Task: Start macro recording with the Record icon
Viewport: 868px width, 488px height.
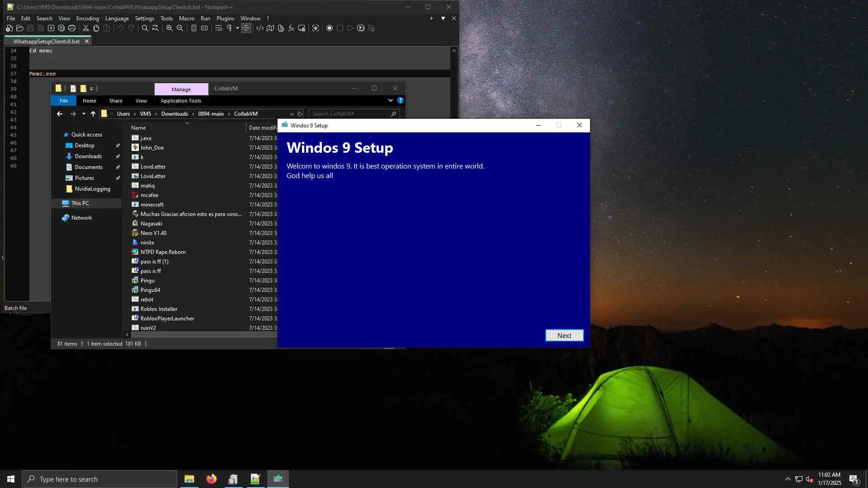Action: 330,28
